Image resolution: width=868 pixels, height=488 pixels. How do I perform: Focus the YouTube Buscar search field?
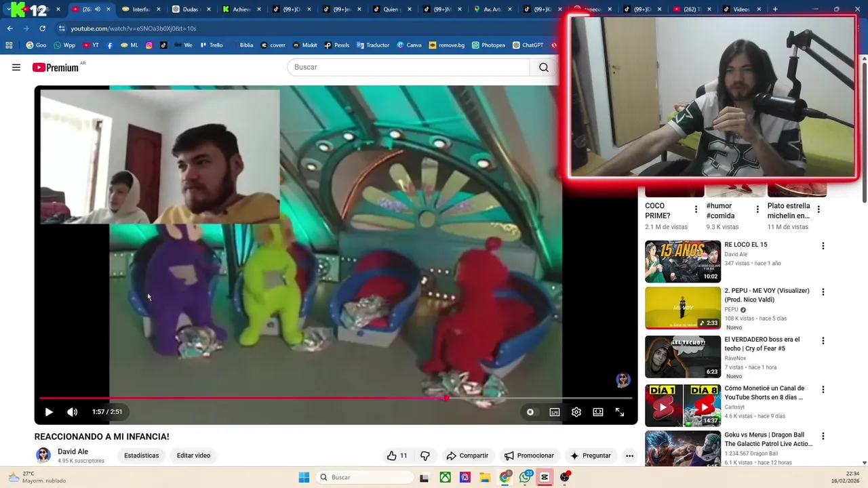(408, 67)
